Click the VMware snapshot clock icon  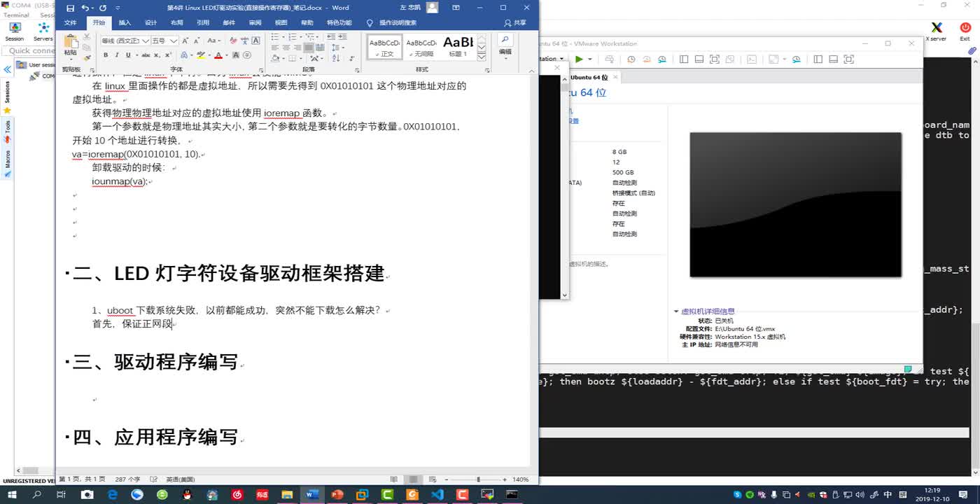631,59
